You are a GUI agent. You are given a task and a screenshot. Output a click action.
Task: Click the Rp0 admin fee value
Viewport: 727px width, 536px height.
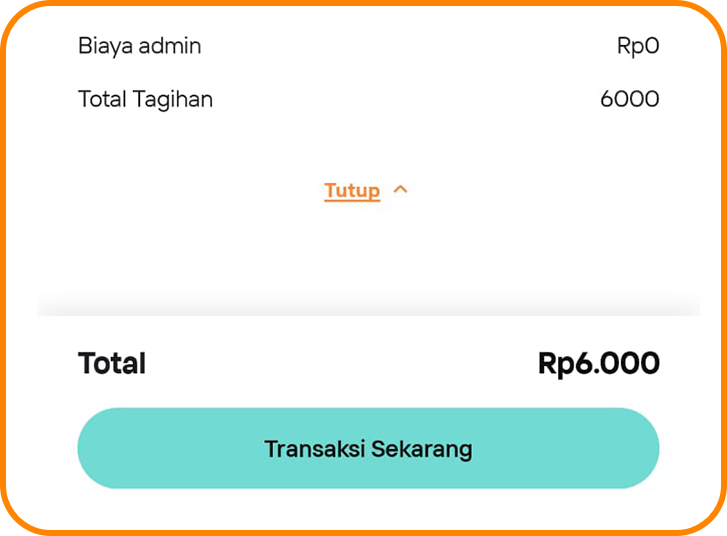pos(638,46)
